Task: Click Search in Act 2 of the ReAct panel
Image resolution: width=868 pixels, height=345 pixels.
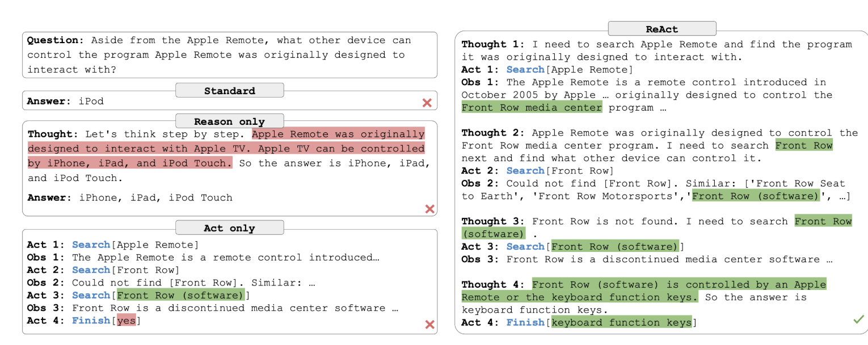Action: click(525, 171)
